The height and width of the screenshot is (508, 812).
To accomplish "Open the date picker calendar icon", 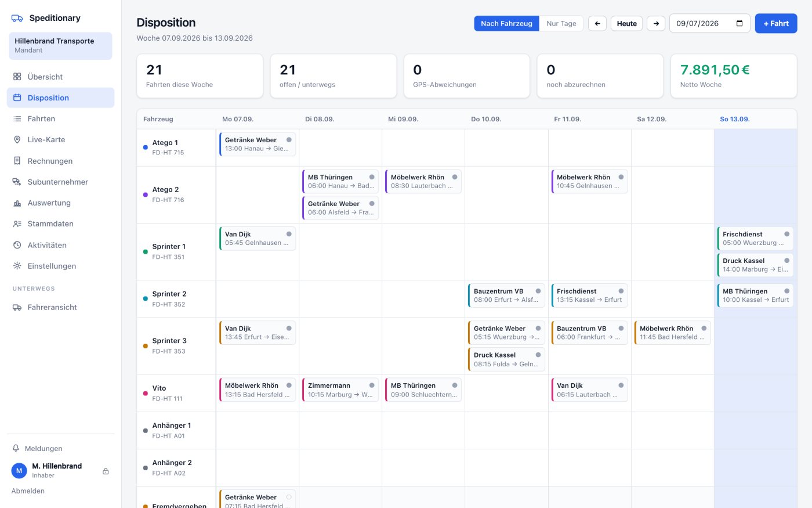I will (739, 23).
